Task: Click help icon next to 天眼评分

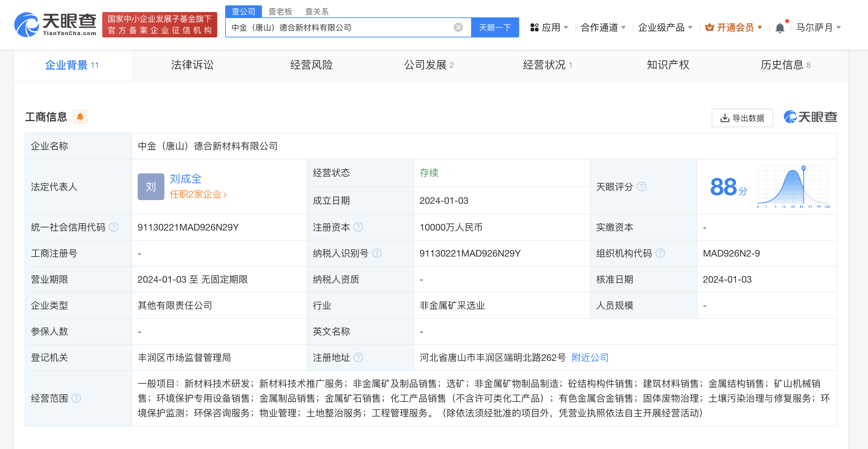Action: (x=641, y=187)
